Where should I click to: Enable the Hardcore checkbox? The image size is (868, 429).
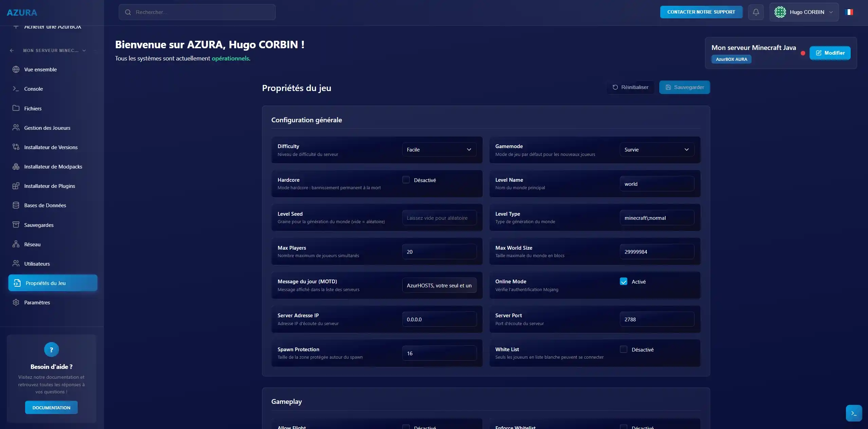click(x=406, y=180)
